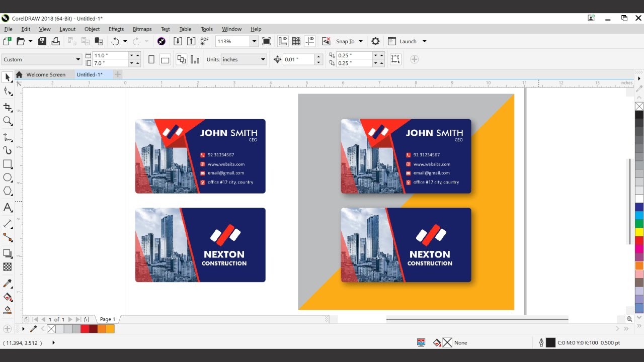Select the Artistic Media tool
Screen dimensions: 644x362
pyautogui.click(x=7, y=150)
